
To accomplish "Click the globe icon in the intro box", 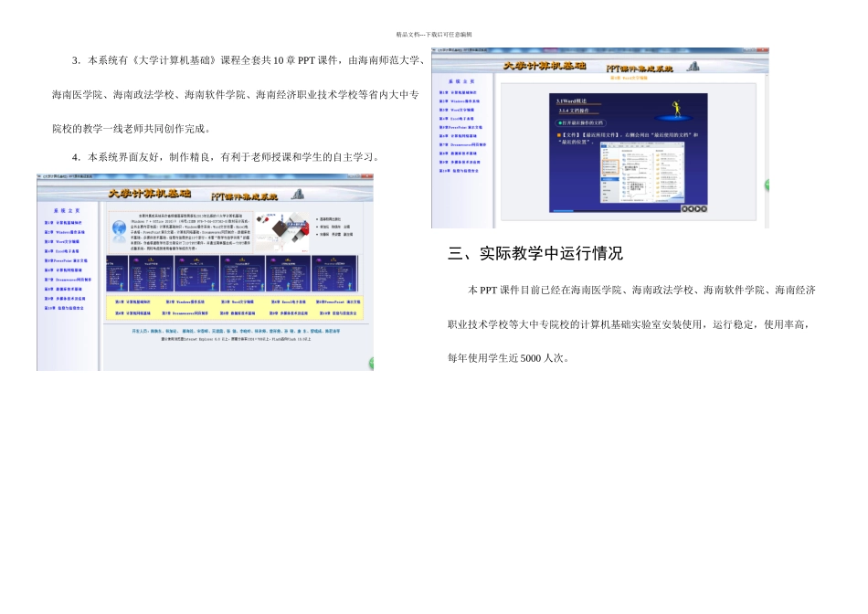I will tap(119, 229).
